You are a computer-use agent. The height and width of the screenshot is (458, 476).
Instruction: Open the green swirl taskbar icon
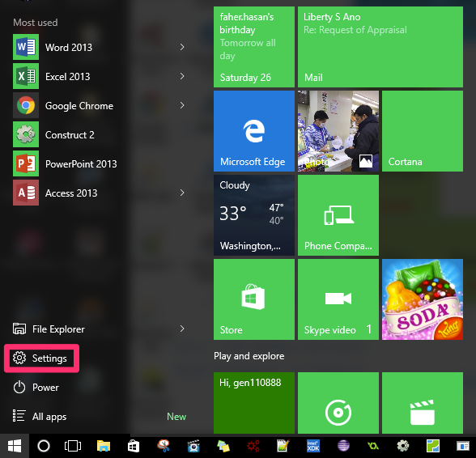point(373,446)
